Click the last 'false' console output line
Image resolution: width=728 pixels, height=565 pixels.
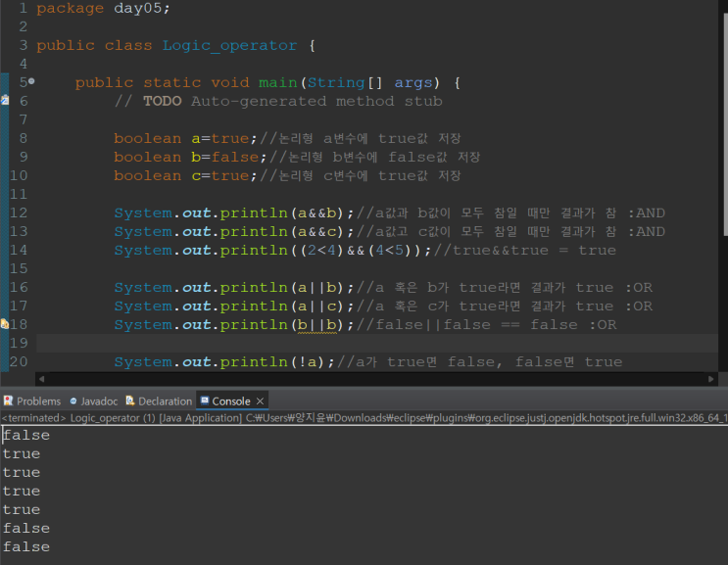coord(26,547)
